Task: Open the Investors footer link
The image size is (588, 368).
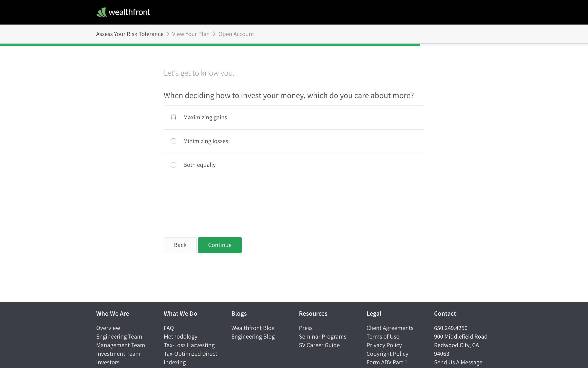Action: (108, 362)
